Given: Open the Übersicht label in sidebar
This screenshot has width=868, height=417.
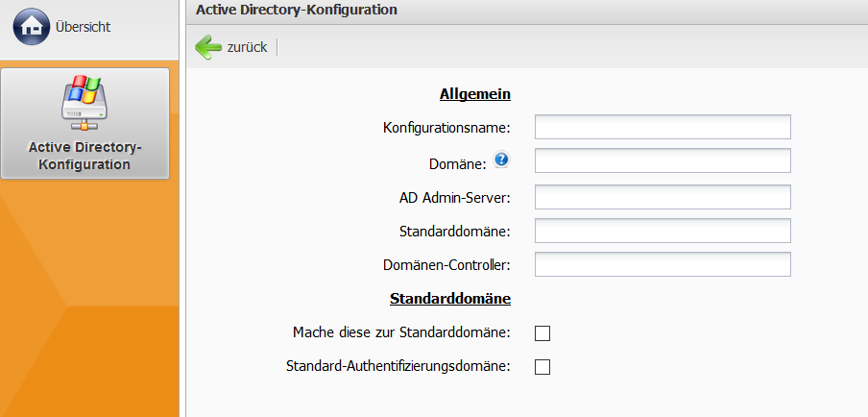Looking at the screenshot, I should pos(83,27).
